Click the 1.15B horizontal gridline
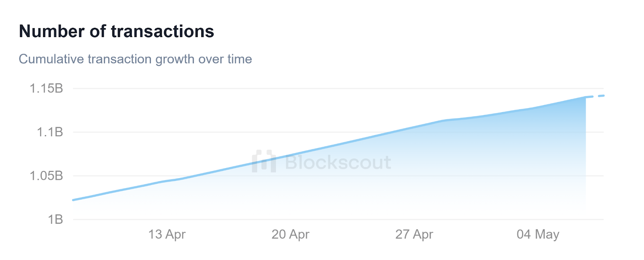 click(322, 88)
